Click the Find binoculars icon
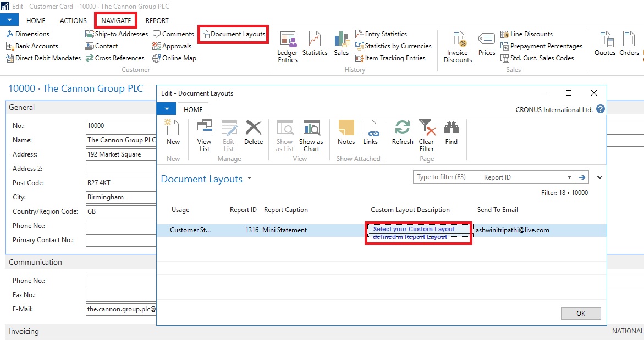The height and width of the screenshot is (340, 644). tap(452, 132)
